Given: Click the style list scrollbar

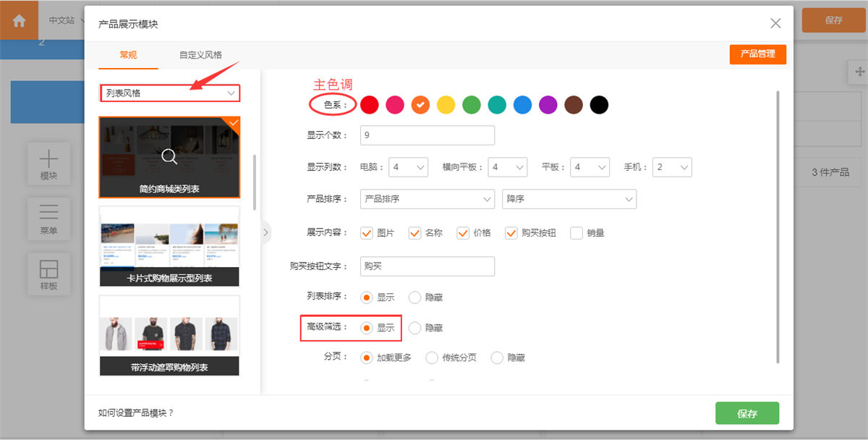Looking at the screenshot, I should 254,182.
